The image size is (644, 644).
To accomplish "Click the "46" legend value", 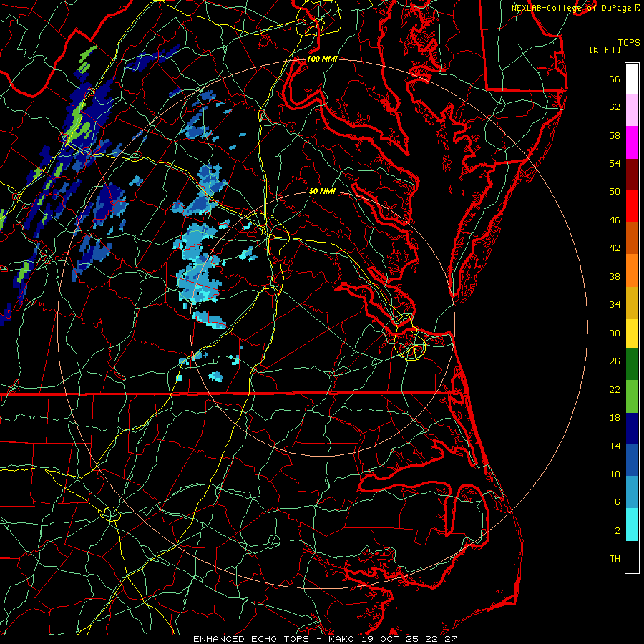I will click(615, 220).
